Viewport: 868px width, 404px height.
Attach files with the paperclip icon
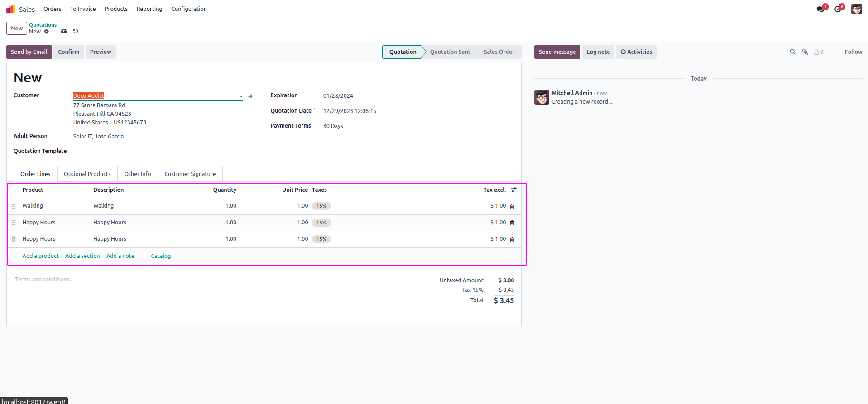point(805,52)
